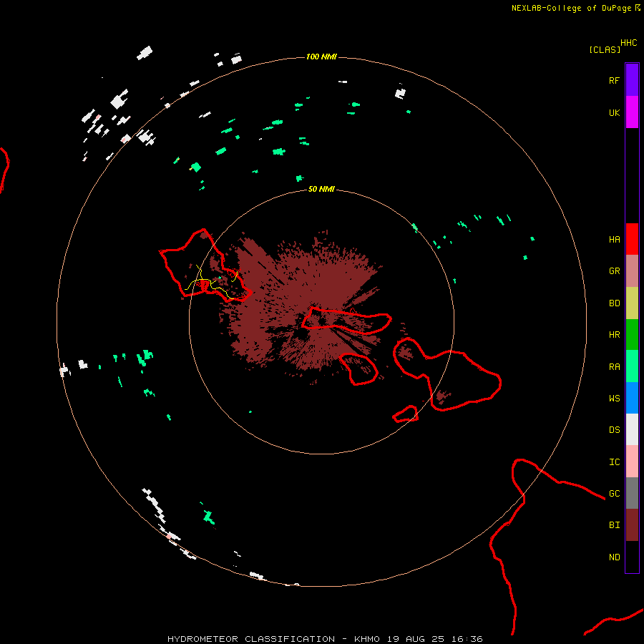Screen dimensions: 644x644
Task: Click the purple RF color swatch
Action: (x=632, y=80)
